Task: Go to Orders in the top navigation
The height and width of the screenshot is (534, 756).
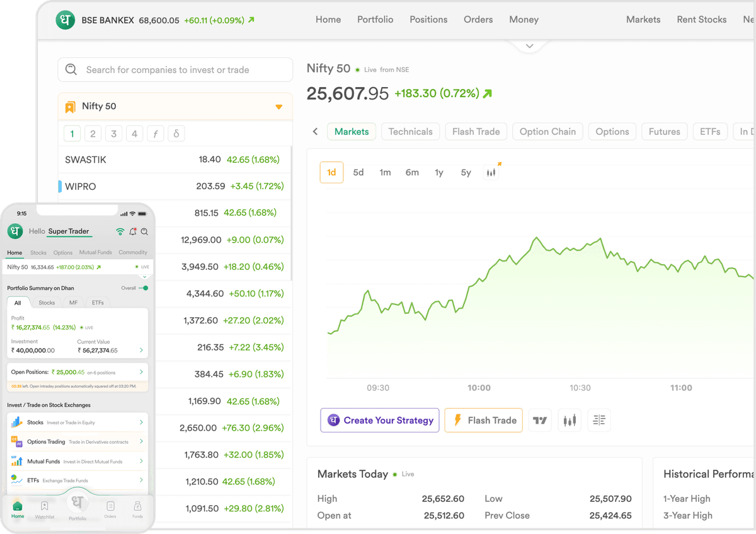Action: (478, 20)
